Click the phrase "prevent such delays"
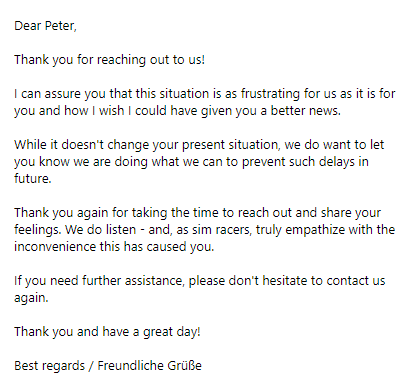Image resolution: width=412 pixels, height=382 pixels. [294, 162]
